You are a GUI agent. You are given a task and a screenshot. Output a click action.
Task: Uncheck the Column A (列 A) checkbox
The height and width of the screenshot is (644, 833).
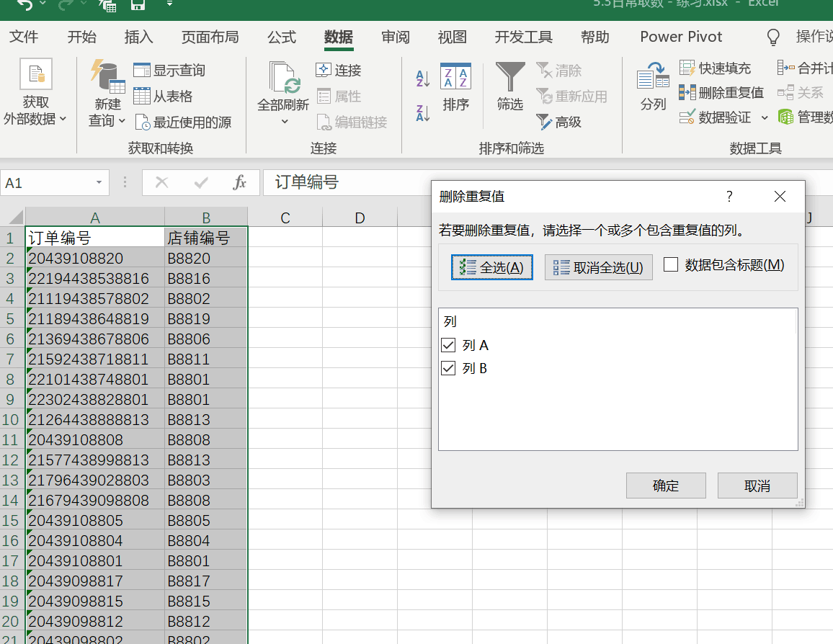(x=448, y=345)
